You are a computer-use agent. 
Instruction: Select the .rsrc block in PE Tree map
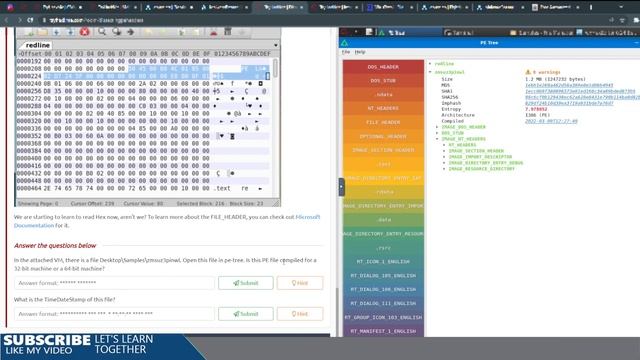click(x=383, y=248)
